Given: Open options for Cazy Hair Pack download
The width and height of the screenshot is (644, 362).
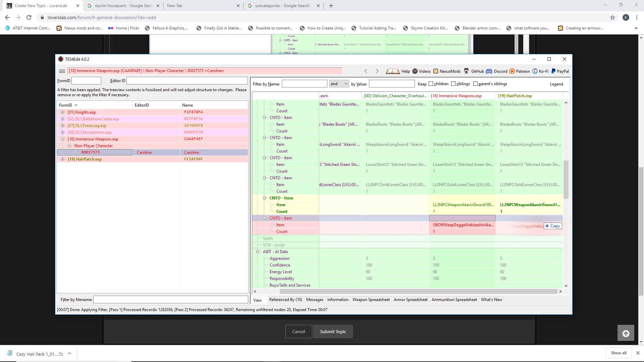Looking at the screenshot, I should [69, 353].
